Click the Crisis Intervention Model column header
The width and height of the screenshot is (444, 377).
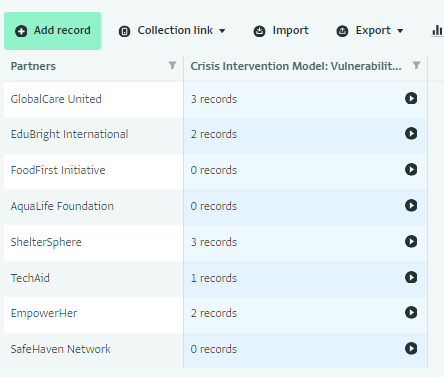coord(305,66)
